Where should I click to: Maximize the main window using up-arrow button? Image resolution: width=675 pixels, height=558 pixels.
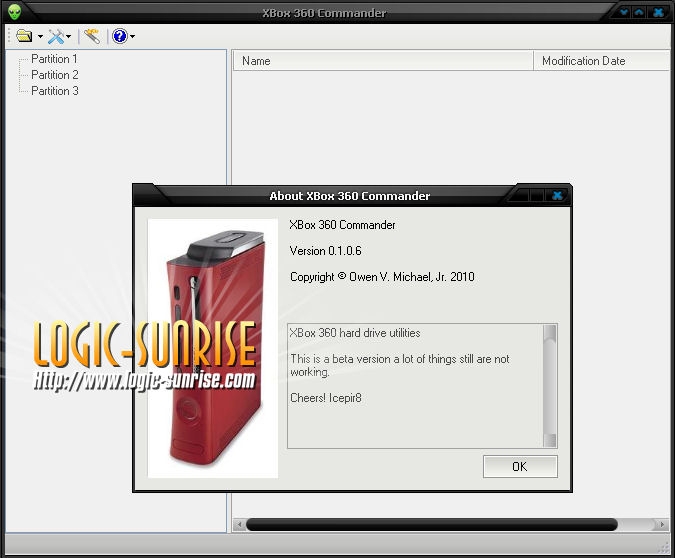point(640,13)
